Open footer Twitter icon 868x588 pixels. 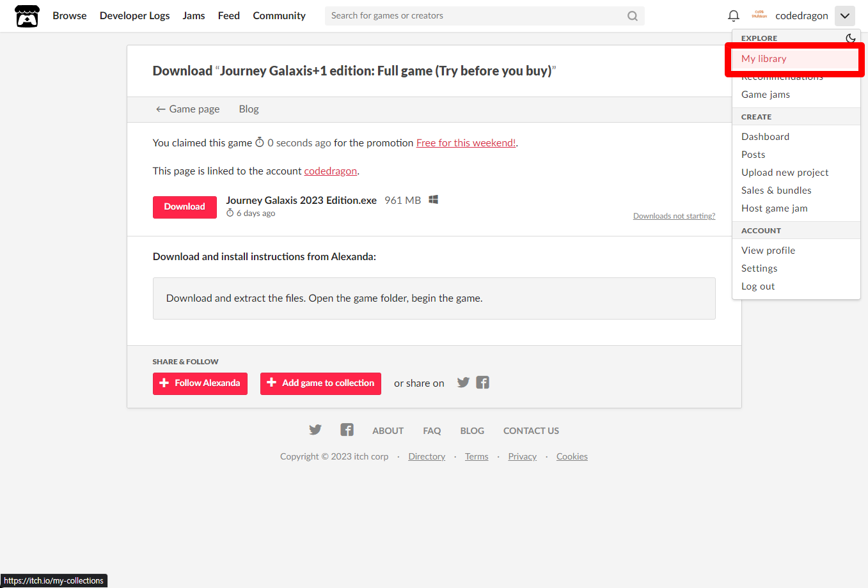[x=315, y=429]
